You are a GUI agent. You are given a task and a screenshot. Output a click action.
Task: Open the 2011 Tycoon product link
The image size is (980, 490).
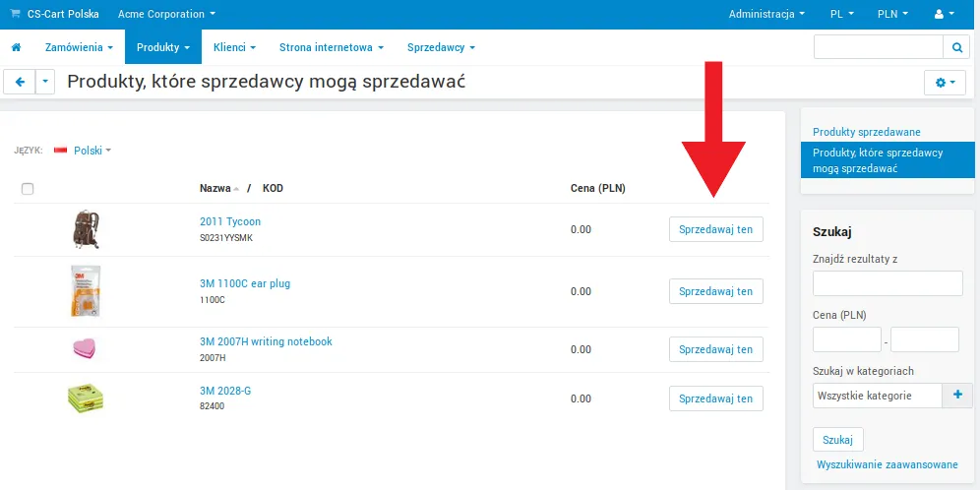click(x=230, y=221)
